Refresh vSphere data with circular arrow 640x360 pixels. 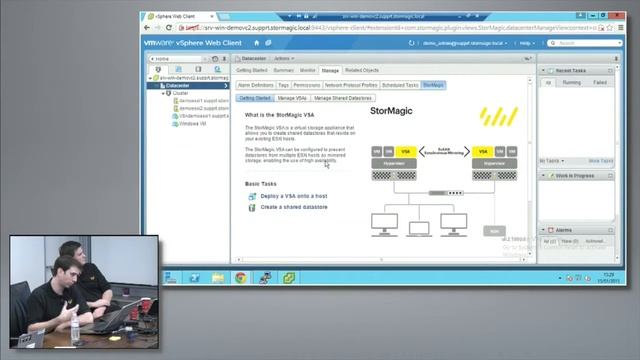(x=411, y=43)
